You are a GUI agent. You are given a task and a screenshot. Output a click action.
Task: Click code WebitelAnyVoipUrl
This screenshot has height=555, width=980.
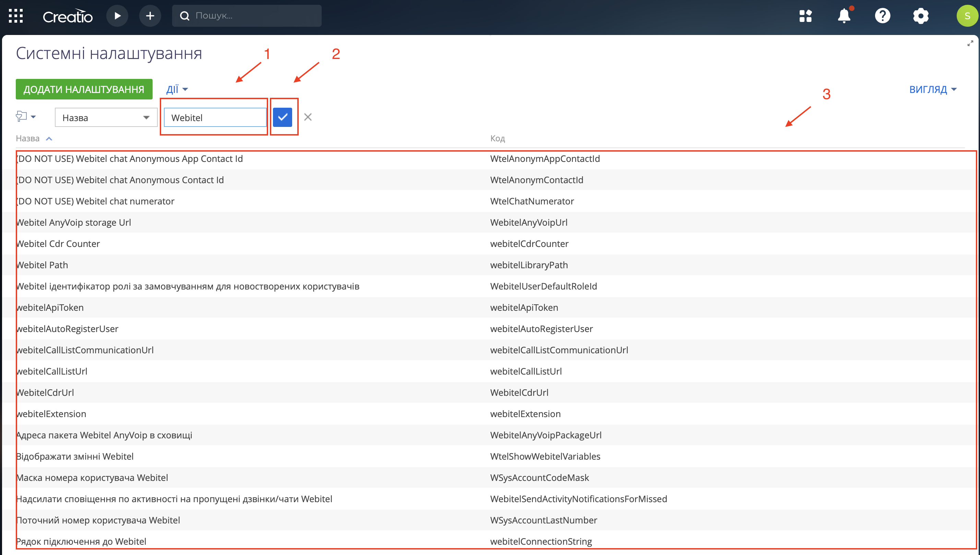click(528, 223)
